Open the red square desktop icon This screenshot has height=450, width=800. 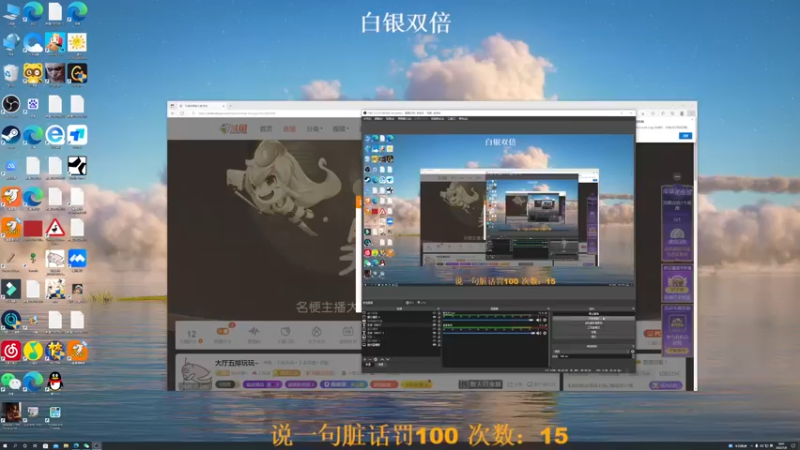click(x=33, y=228)
